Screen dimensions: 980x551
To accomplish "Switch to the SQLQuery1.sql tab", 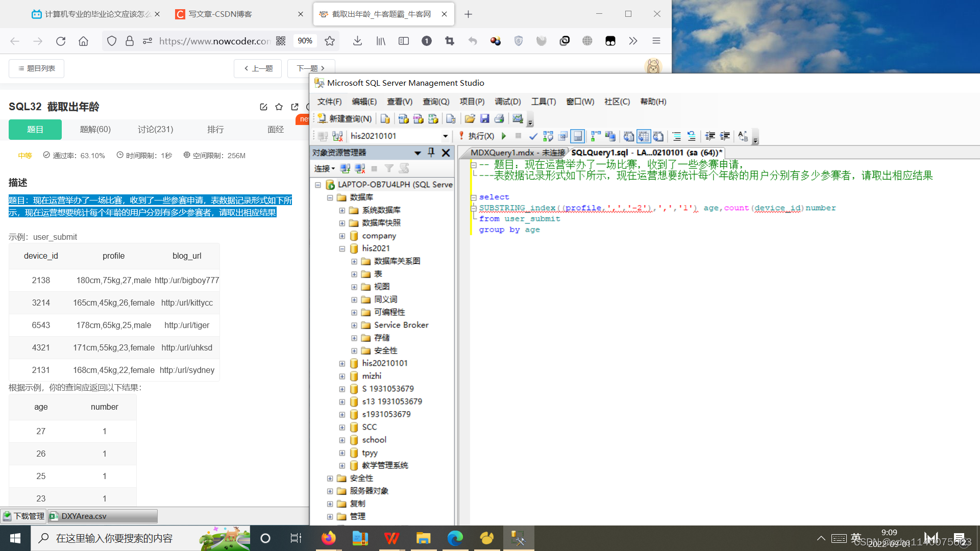I will tap(647, 153).
